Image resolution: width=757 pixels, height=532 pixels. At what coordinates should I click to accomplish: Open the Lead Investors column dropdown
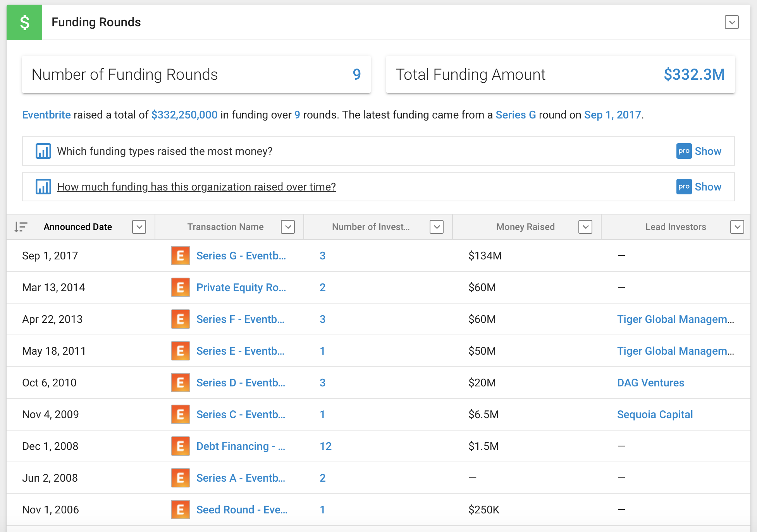pyautogui.click(x=737, y=227)
